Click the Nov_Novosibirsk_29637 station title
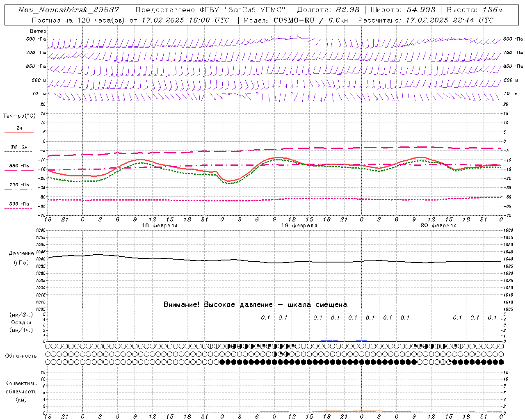 click(x=68, y=10)
